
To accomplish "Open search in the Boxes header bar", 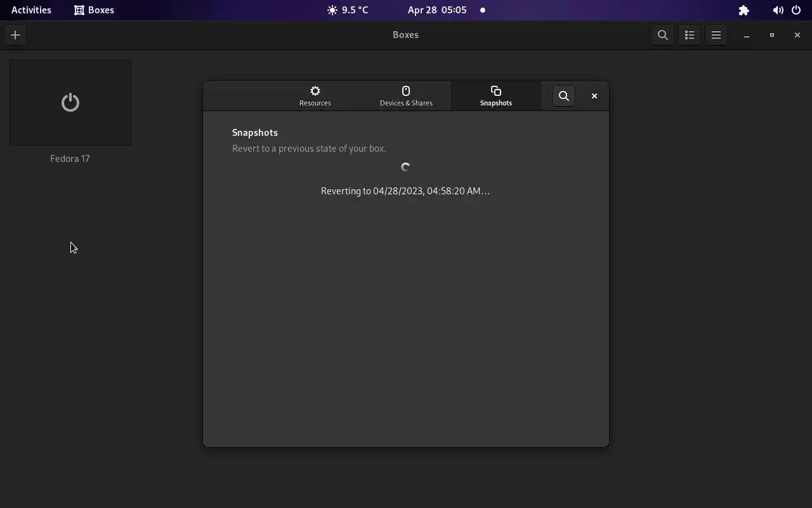I will (x=662, y=35).
